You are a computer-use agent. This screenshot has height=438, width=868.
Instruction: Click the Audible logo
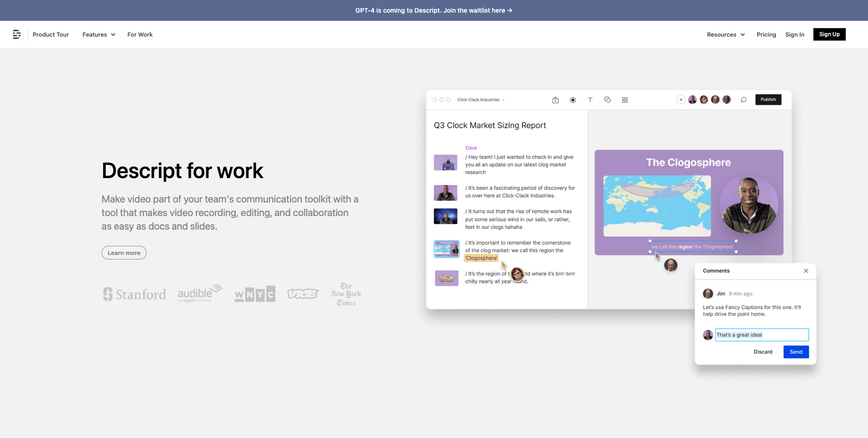coord(200,293)
